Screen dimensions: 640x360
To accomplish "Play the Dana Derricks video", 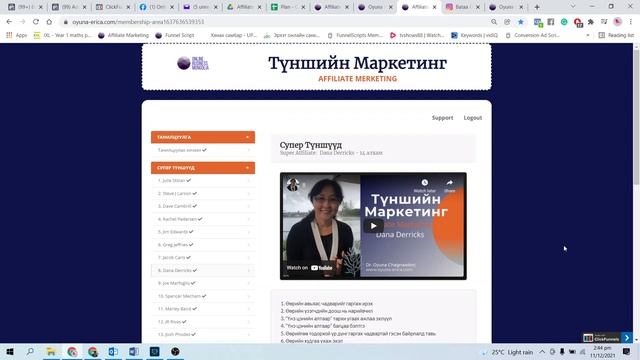I will coord(373,226).
